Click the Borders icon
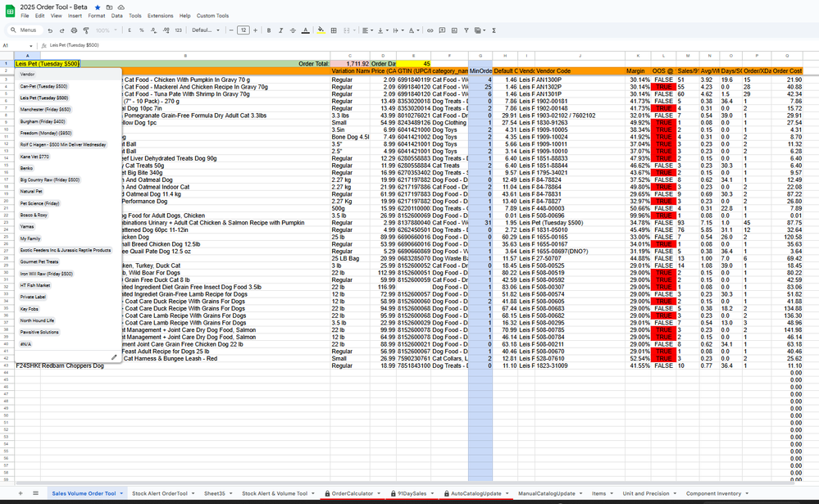 (334, 30)
